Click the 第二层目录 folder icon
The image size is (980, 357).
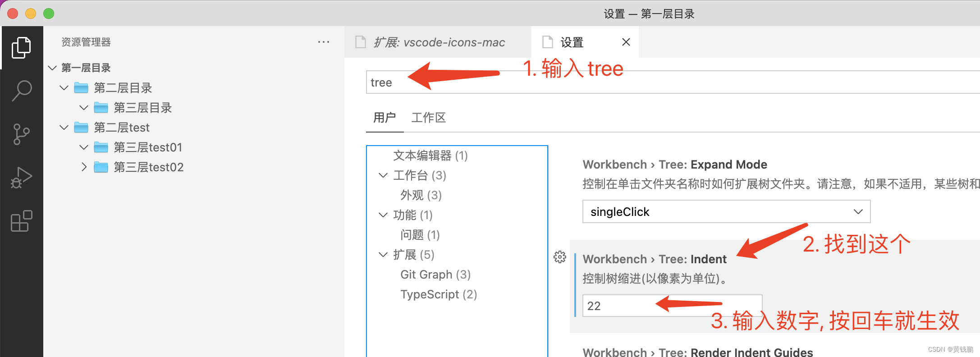click(x=81, y=88)
